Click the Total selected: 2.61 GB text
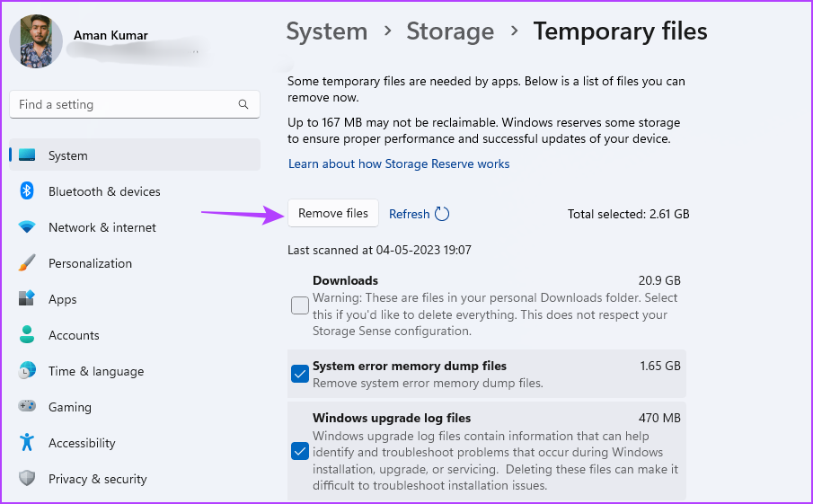 629,214
